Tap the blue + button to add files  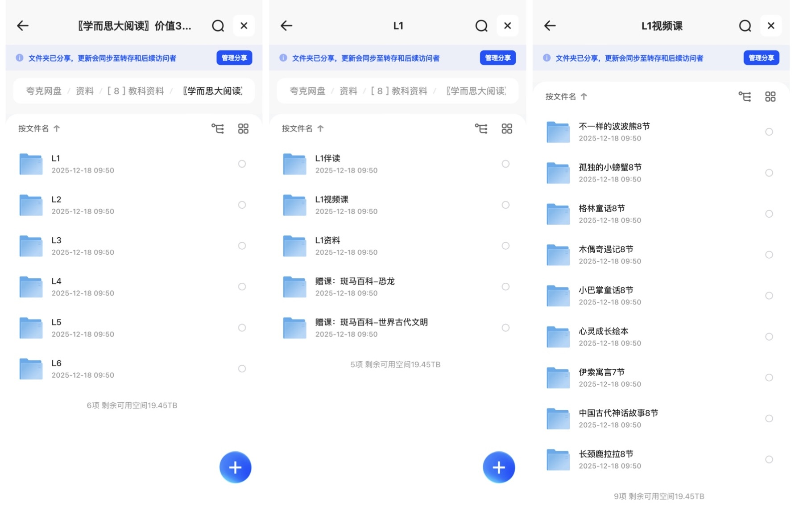235,467
